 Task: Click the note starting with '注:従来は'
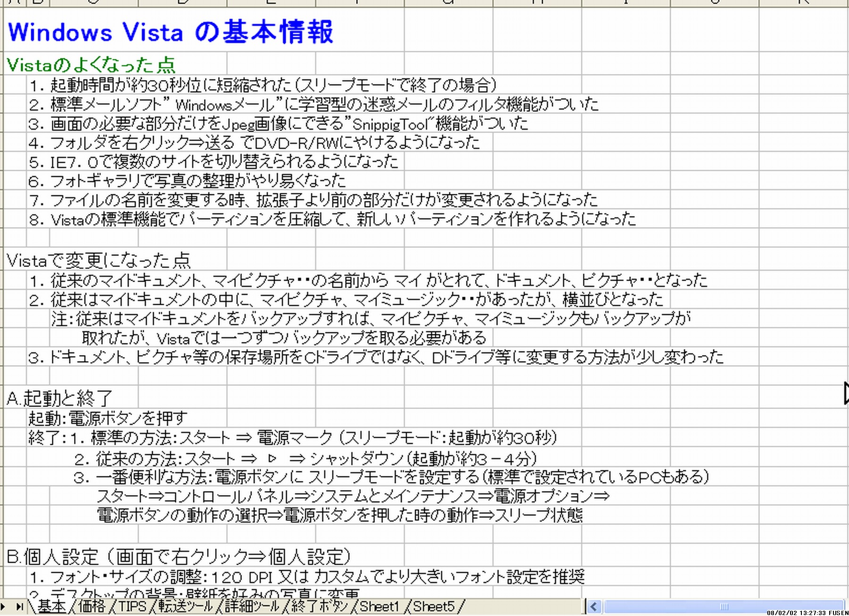pyautogui.click(x=371, y=319)
